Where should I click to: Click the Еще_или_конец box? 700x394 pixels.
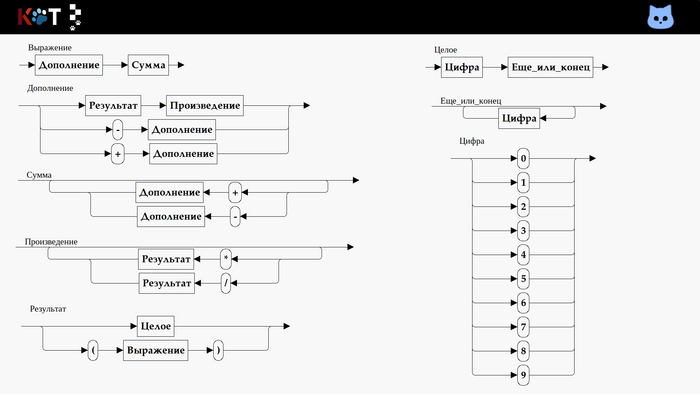point(550,67)
